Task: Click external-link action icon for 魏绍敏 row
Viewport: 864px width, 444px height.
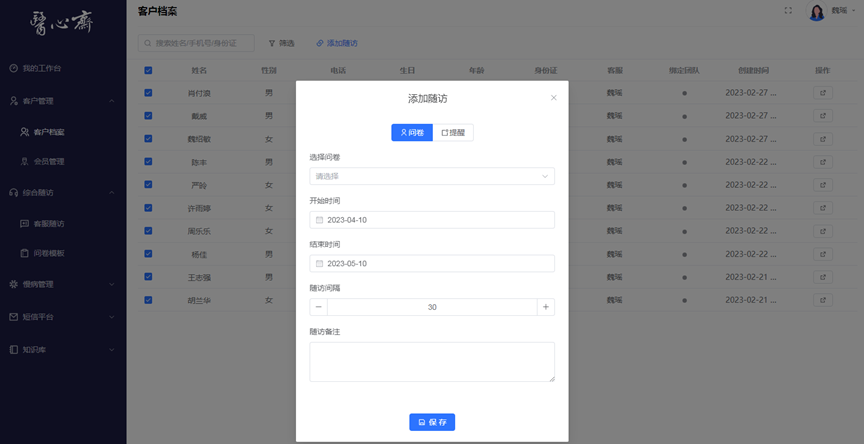Action: tap(823, 139)
